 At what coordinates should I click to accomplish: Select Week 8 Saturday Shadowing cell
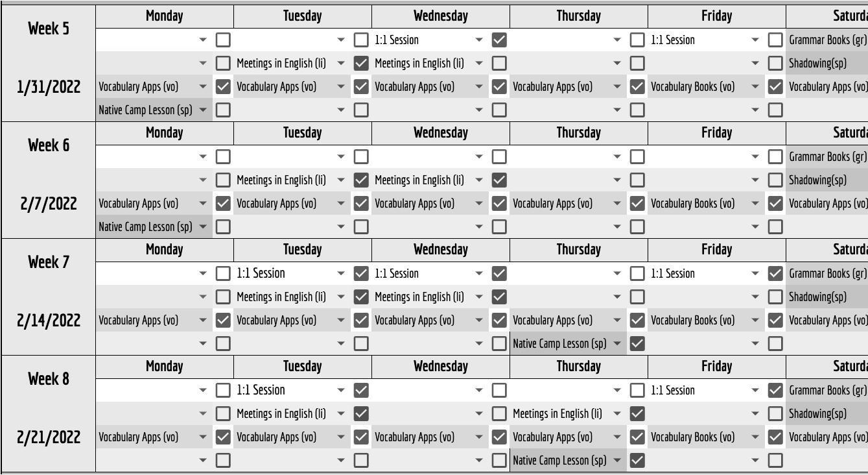[x=827, y=413]
